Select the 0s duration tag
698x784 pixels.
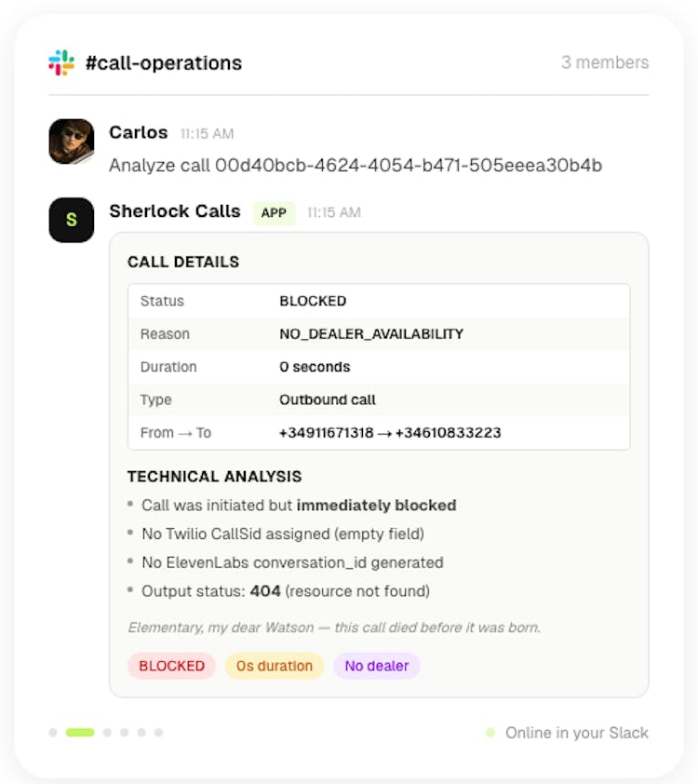pyautogui.click(x=274, y=666)
